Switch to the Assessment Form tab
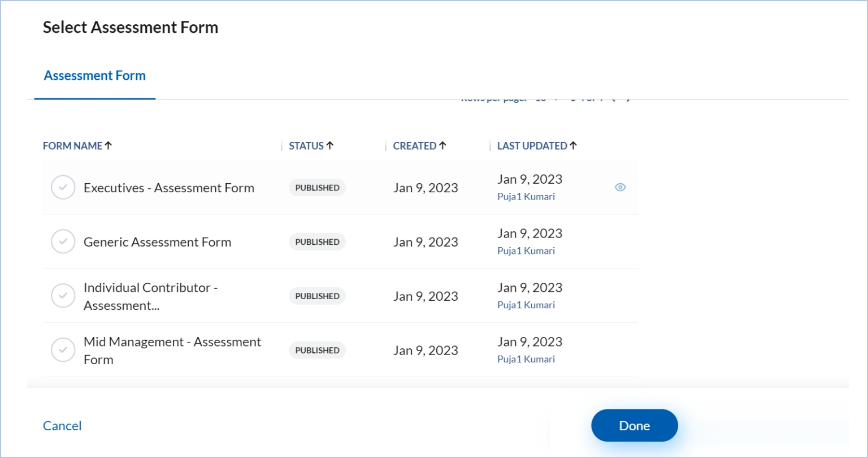Viewport: 868px width, 458px height. (95, 76)
